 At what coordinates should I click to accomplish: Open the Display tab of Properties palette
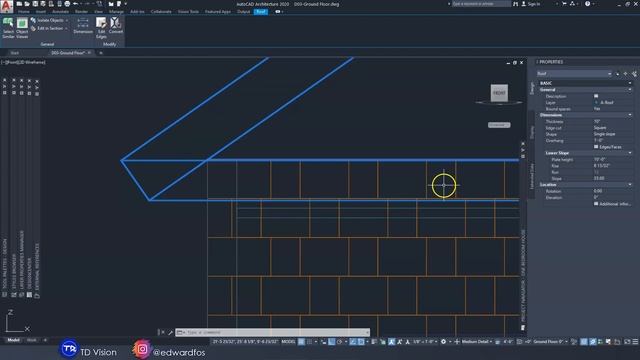(x=532, y=132)
